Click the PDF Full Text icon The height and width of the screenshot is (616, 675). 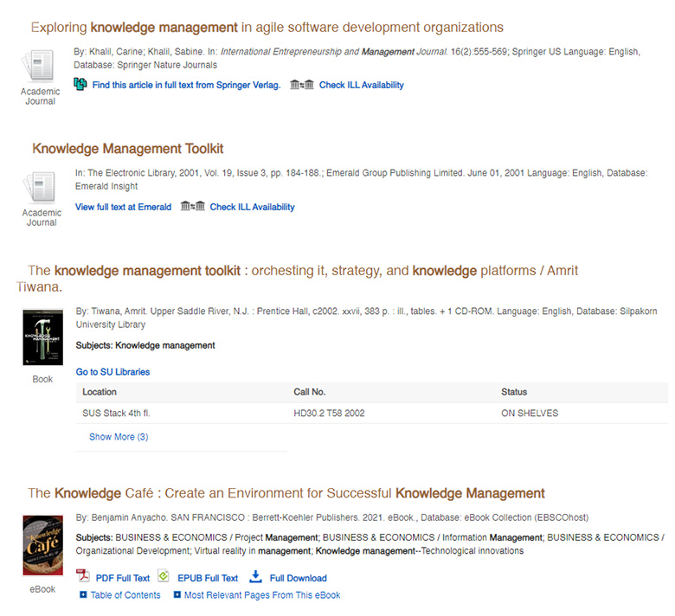[x=83, y=577]
